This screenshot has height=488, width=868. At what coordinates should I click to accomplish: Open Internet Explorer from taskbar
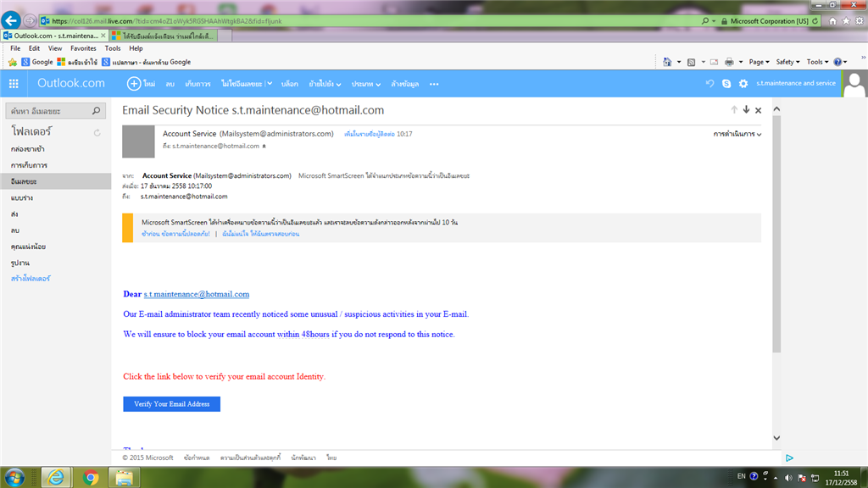pyautogui.click(x=55, y=477)
